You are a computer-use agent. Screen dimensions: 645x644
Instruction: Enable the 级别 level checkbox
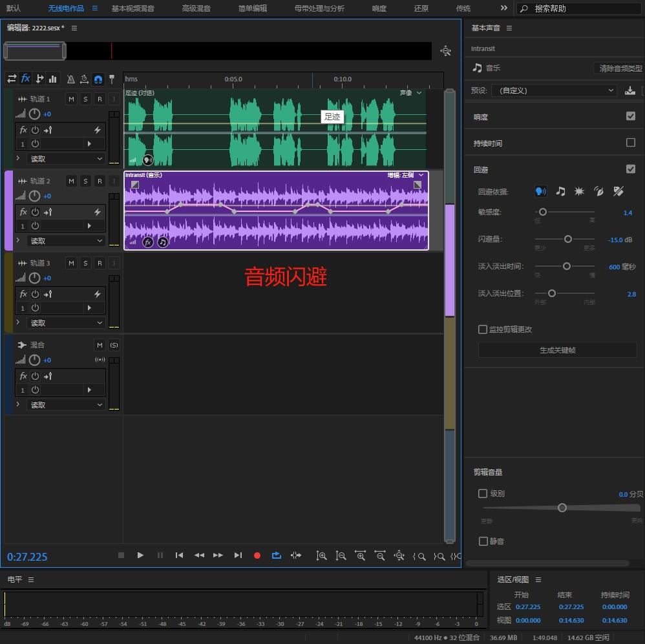pos(483,493)
